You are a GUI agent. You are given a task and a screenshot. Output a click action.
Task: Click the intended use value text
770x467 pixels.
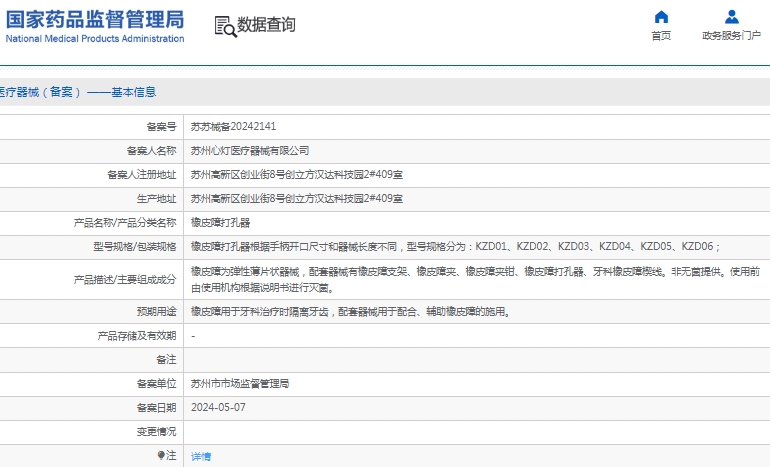pyautogui.click(x=352, y=312)
